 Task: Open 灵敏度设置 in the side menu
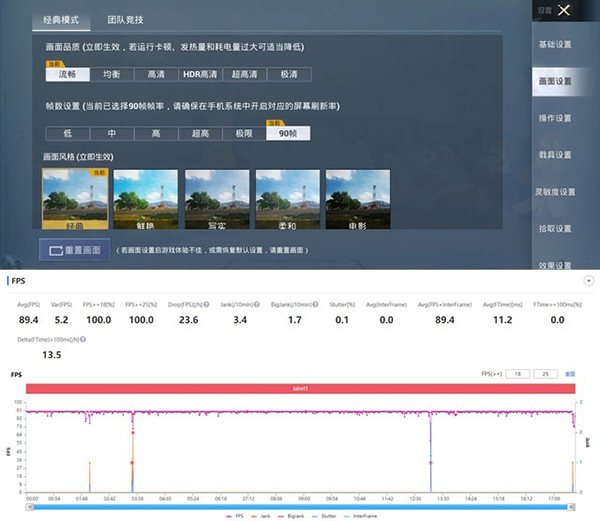click(x=555, y=192)
